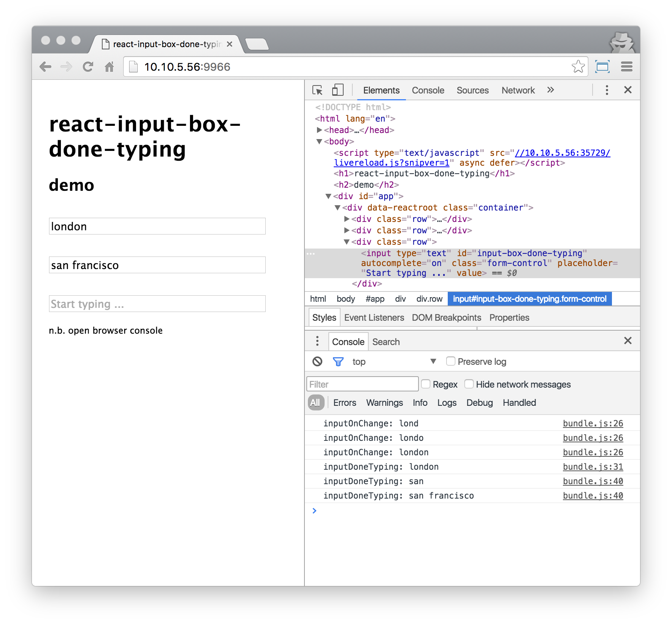672x624 pixels.
Task: Open the Sources tab
Action: click(x=472, y=90)
